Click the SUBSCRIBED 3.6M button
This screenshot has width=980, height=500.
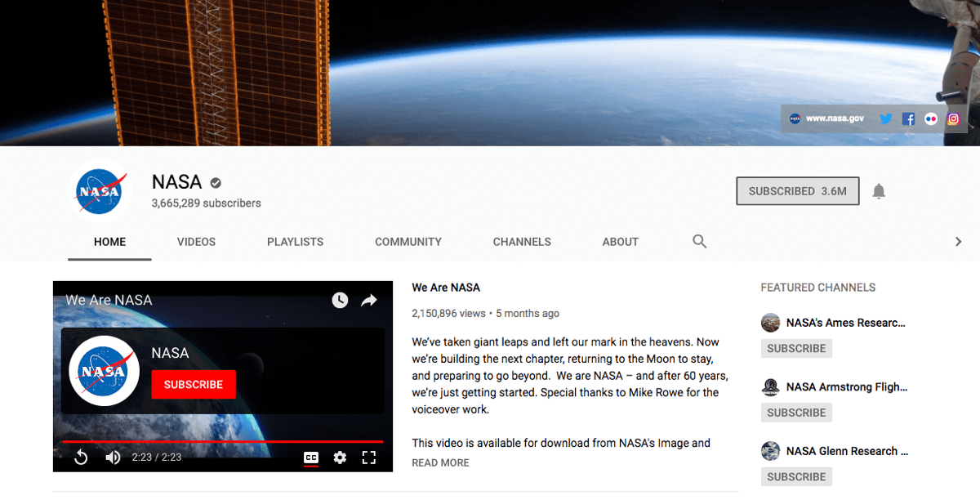point(797,191)
